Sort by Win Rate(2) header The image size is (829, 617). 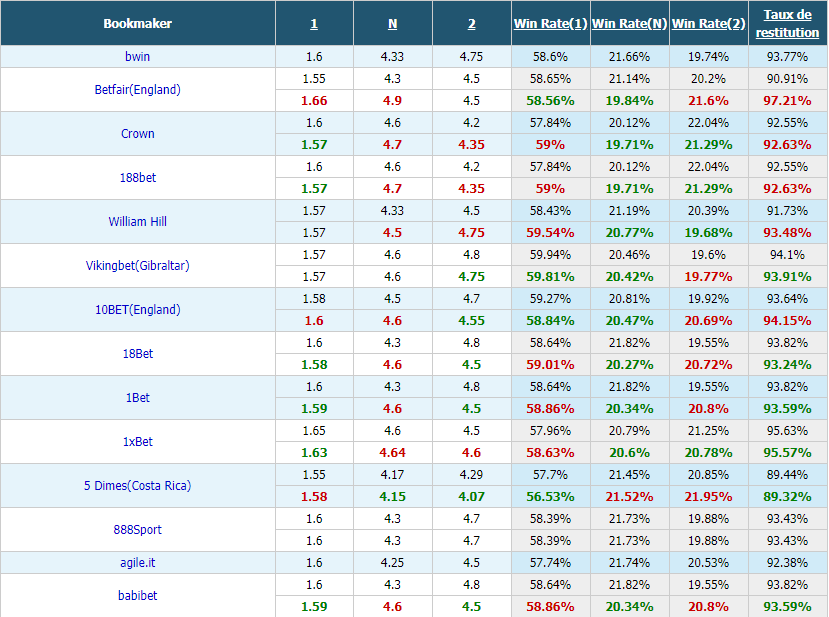tap(708, 24)
